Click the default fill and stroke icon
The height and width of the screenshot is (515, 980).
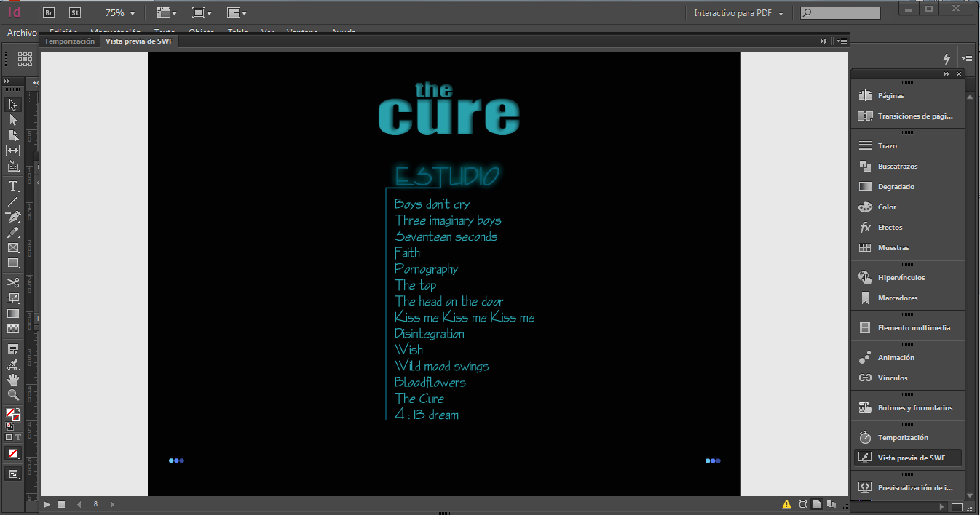[x=9, y=426]
